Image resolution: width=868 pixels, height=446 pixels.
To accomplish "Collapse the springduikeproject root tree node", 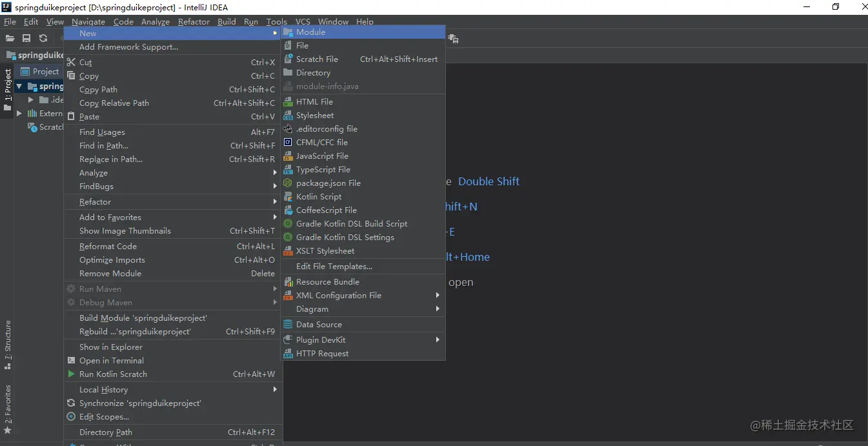I will click(19, 86).
